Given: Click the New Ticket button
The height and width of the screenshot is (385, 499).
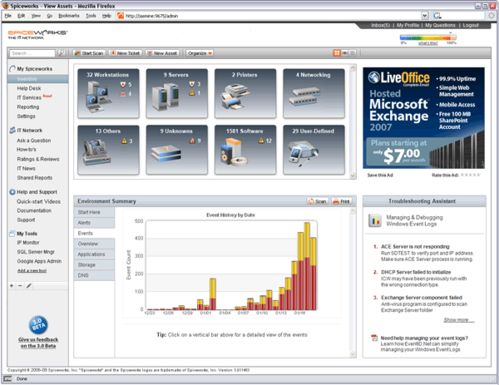Looking at the screenshot, I should pyautogui.click(x=126, y=53).
